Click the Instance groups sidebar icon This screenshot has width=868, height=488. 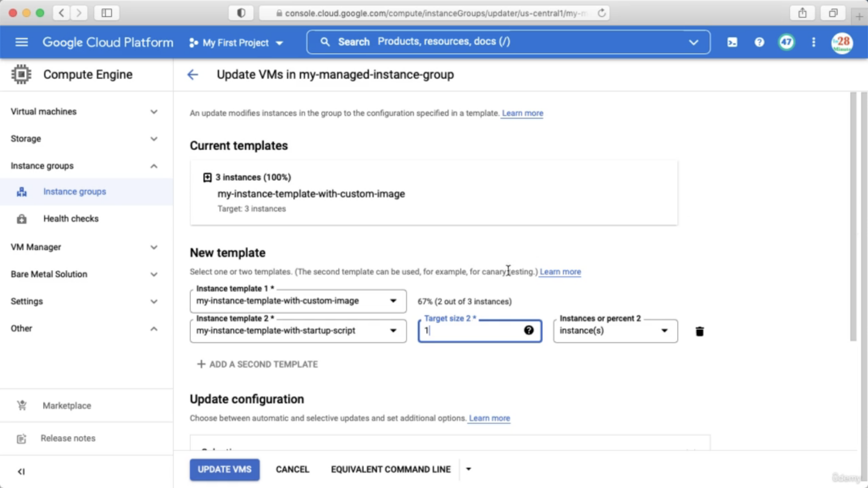click(x=21, y=192)
